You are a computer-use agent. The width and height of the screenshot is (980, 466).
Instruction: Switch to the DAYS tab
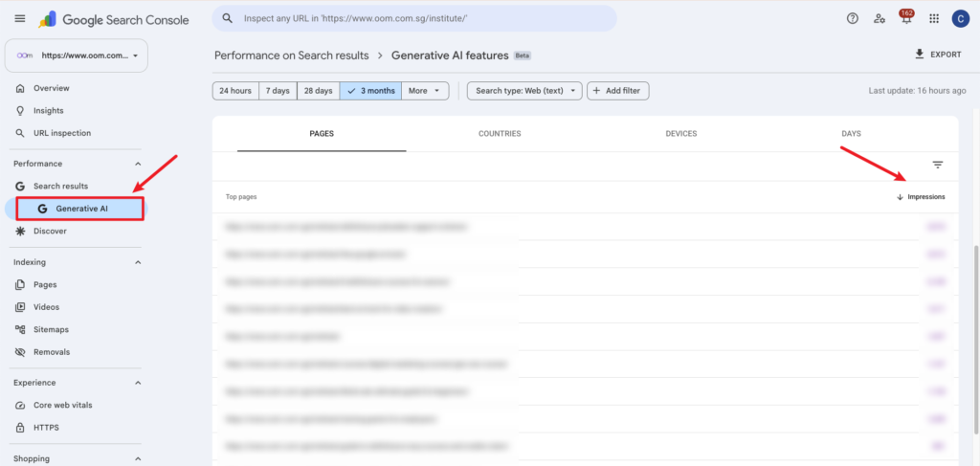point(851,134)
